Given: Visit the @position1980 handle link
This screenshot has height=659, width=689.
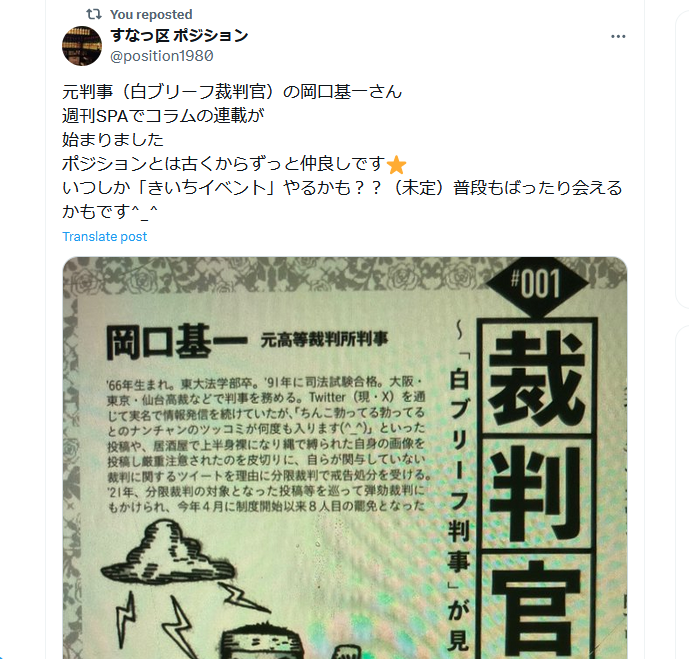Looking at the screenshot, I should (x=162, y=56).
